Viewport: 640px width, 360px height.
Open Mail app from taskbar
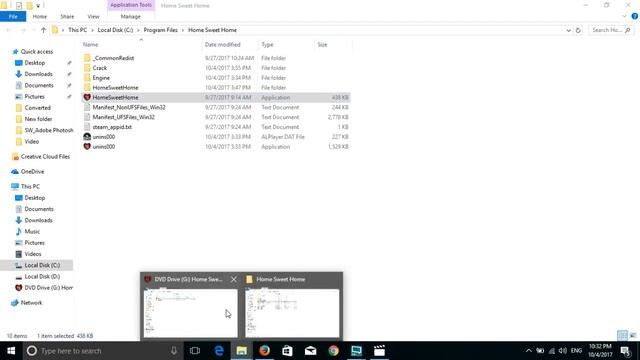click(x=310, y=351)
